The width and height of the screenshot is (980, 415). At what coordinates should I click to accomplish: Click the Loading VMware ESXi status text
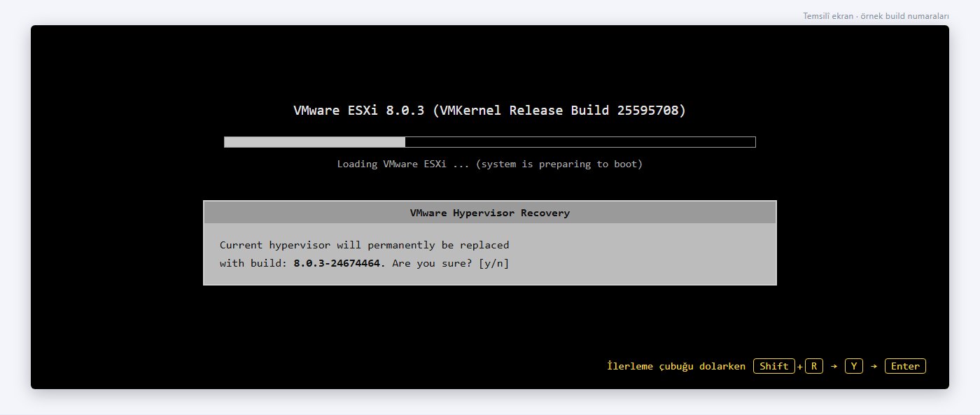point(490,164)
